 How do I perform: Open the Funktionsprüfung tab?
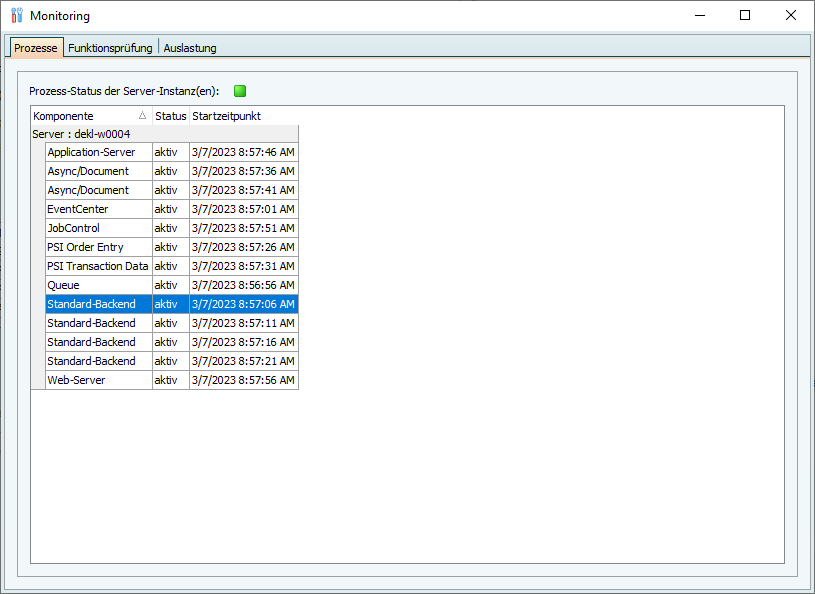point(110,48)
